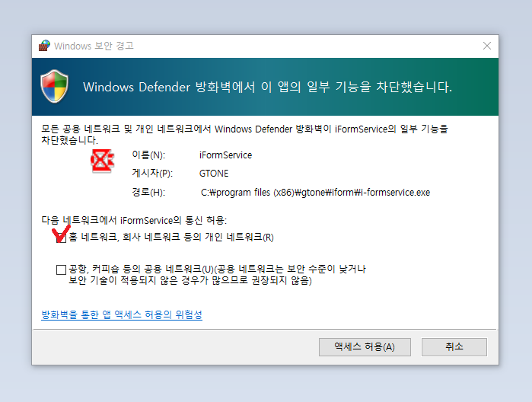The height and width of the screenshot is (402, 532).
Task: Click the 취소 button
Action: tap(454, 347)
